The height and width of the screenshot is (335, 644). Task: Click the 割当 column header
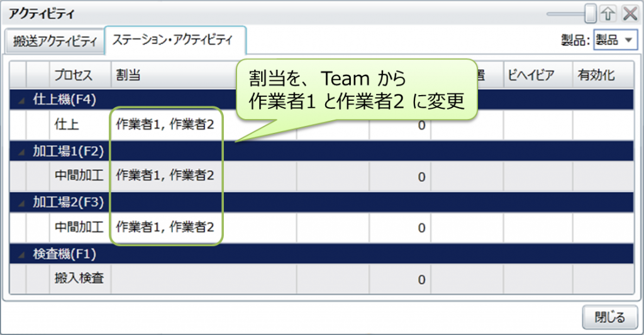128,76
